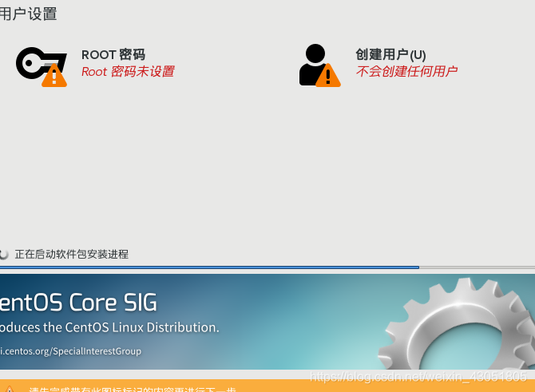Open the centos.org/SpecialInterestGroup link
The height and width of the screenshot is (392, 535).
[70, 351]
